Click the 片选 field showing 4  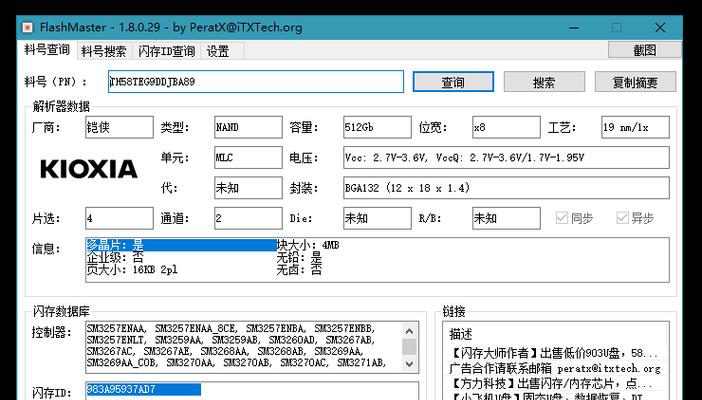click(x=119, y=218)
